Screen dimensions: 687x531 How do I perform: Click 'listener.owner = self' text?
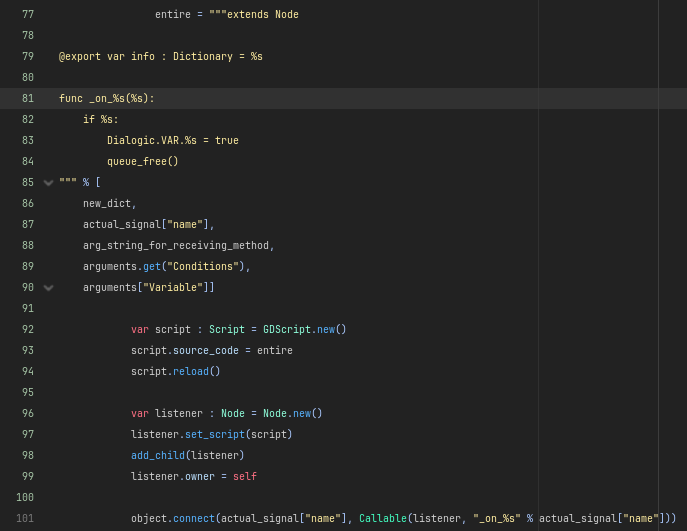pyautogui.click(x=194, y=477)
